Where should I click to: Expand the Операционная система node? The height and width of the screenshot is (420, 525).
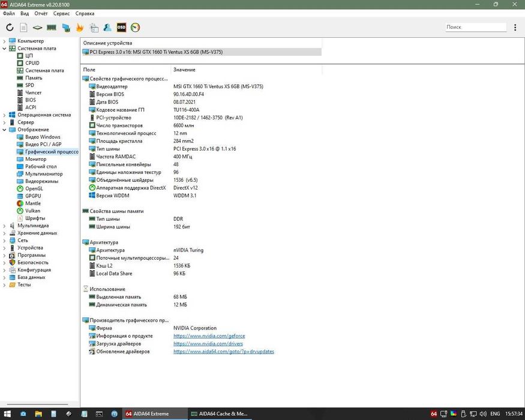(x=4, y=115)
